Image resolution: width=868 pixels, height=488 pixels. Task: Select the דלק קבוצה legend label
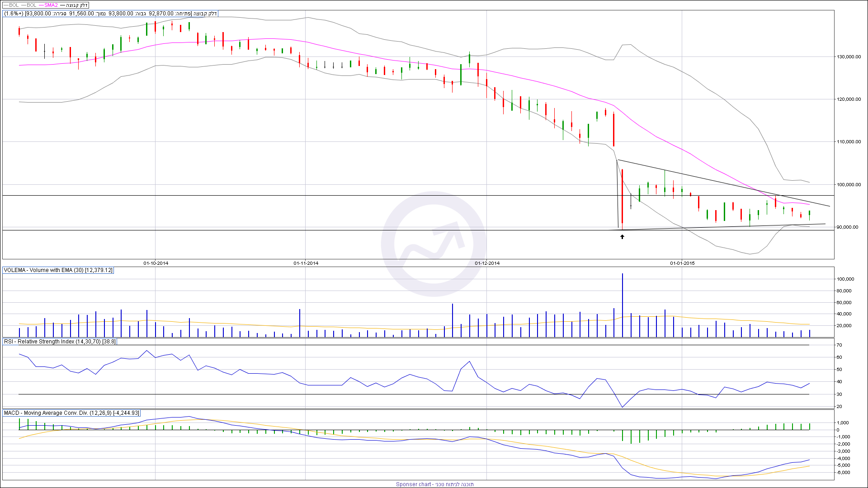point(77,5)
